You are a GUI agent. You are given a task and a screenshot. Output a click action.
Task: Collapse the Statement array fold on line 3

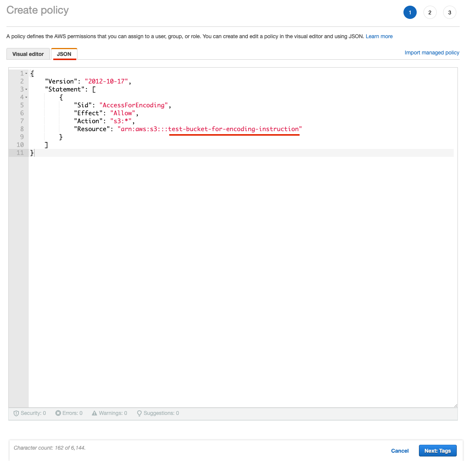tap(26, 90)
